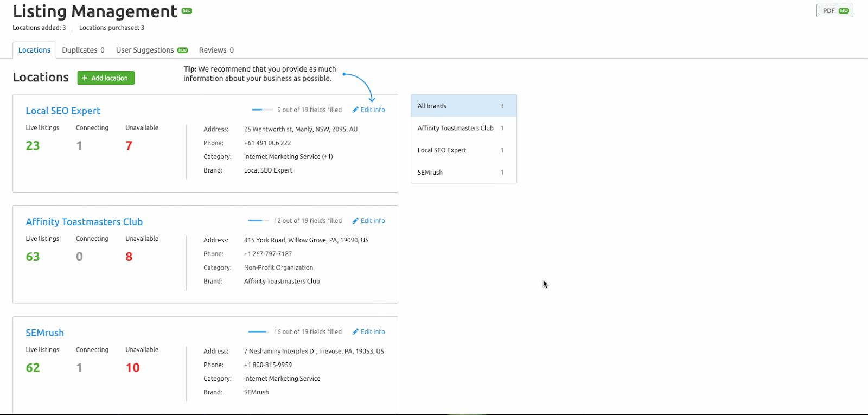This screenshot has width=868, height=415.
Task: Click the pencil icon in the Affinity Toastmasters Club card
Action: [x=355, y=221]
